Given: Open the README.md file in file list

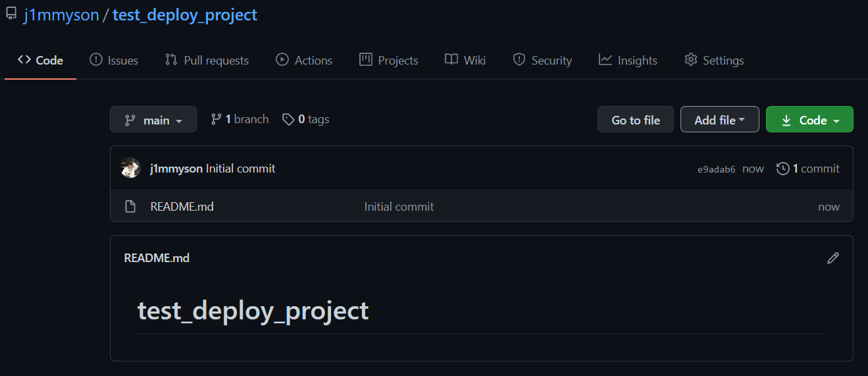Looking at the screenshot, I should tap(182, 207).
